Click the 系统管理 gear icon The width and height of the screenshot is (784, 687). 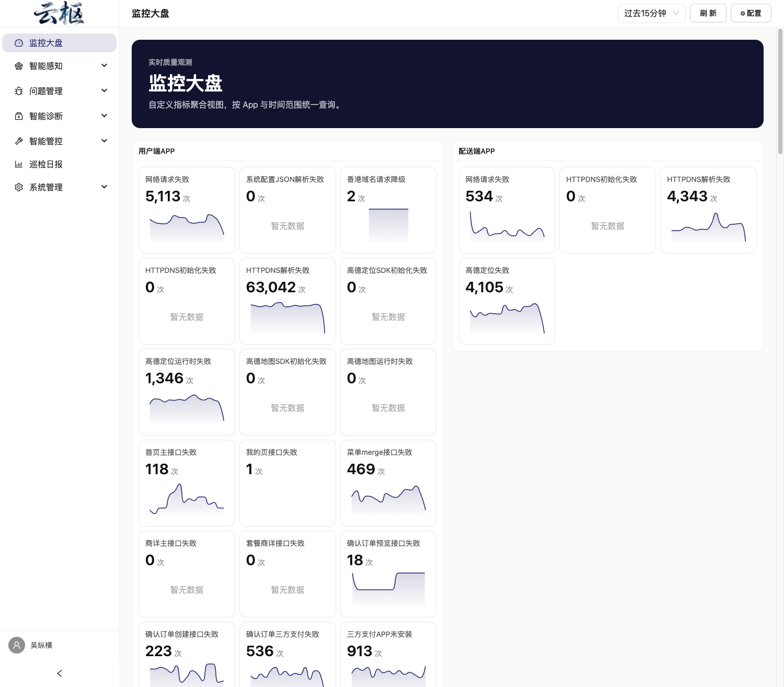tap(19, 187)
